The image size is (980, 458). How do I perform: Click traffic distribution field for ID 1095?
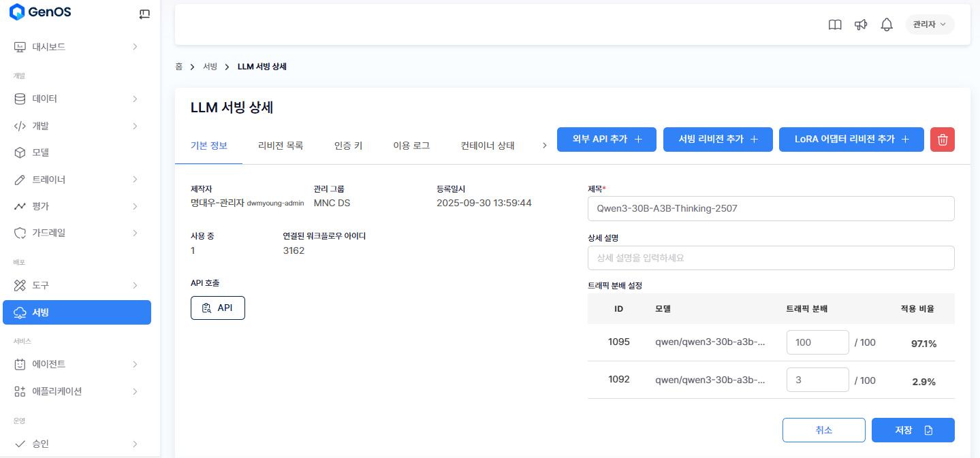point(817,342)
